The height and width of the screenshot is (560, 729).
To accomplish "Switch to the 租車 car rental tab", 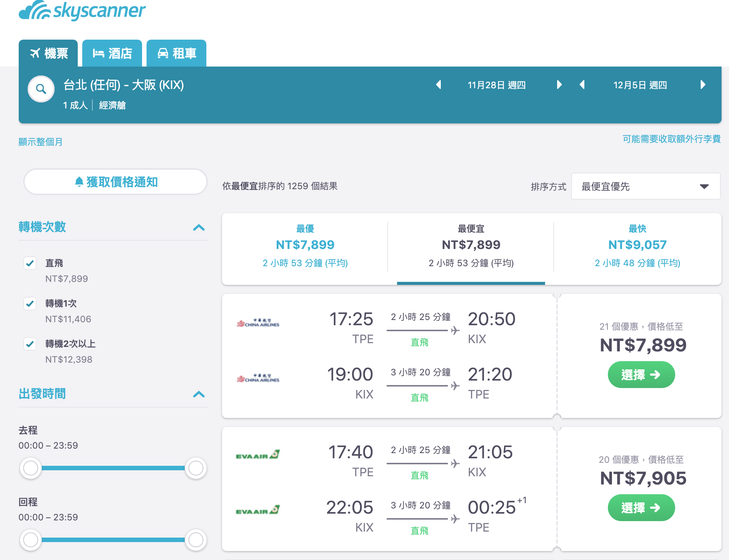I will (x=176, y=53).
